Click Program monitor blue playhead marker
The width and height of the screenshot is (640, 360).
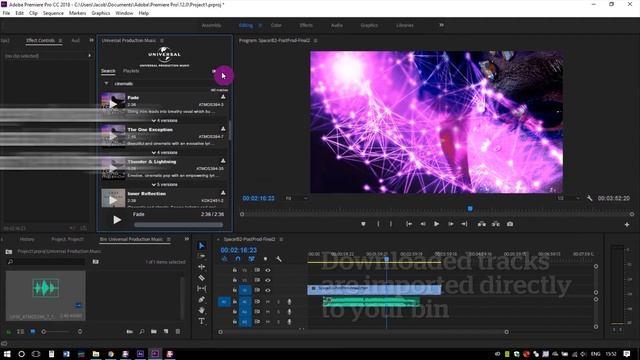click(470, 209)
